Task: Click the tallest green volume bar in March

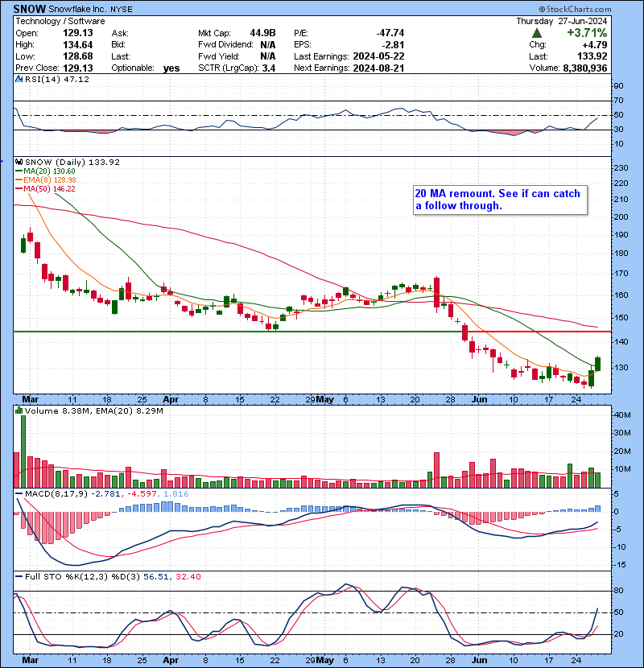Action: click(x=23, y=451)
